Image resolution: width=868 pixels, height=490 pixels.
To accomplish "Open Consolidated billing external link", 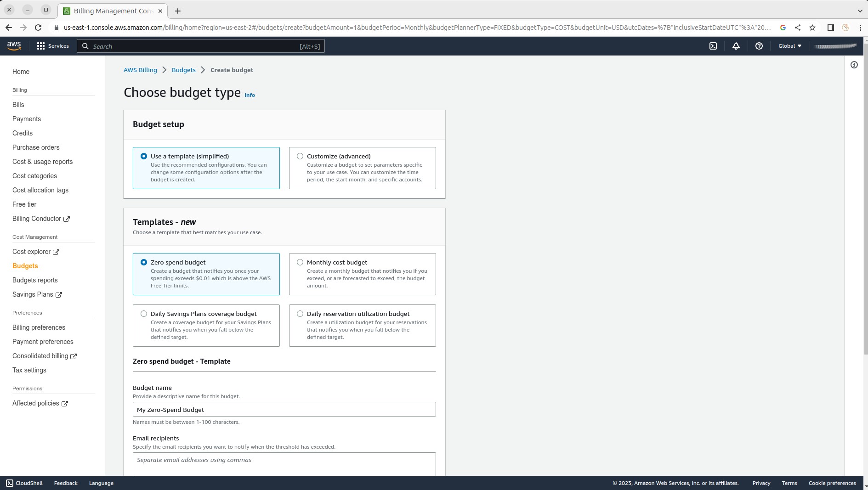I will (x=45, y=356).
